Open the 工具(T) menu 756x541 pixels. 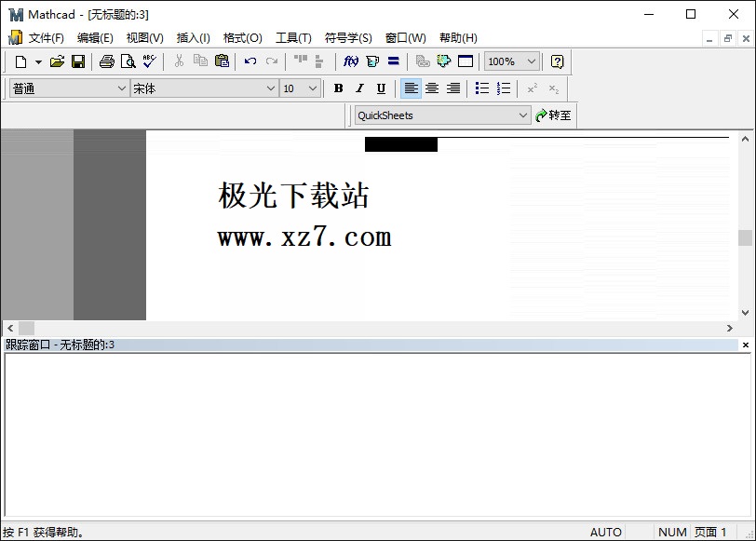click(293, 37)
